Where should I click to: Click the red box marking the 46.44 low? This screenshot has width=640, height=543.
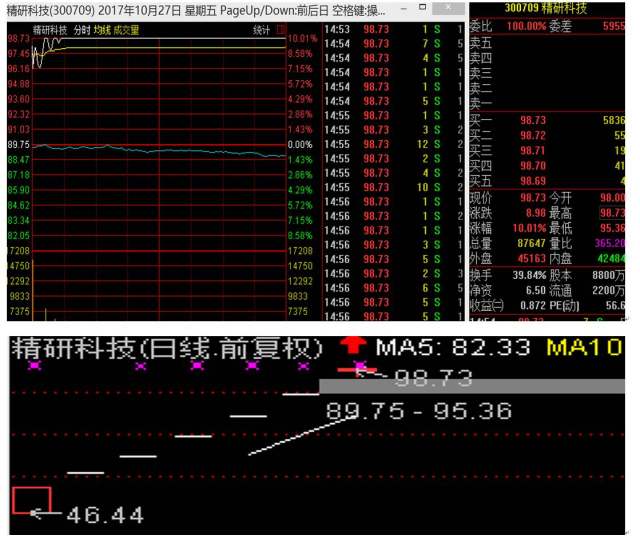(31, 500)
